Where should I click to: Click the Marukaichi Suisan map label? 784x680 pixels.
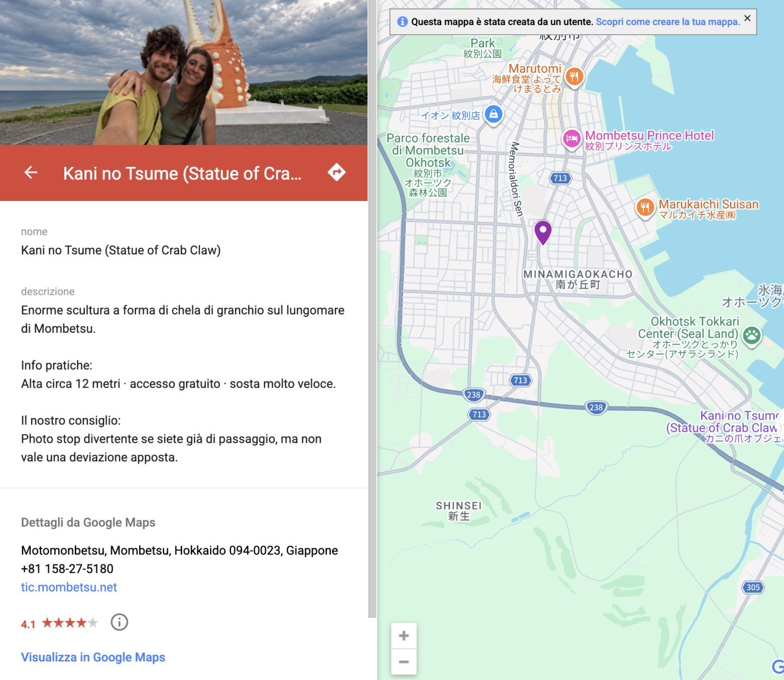[709, 209]
